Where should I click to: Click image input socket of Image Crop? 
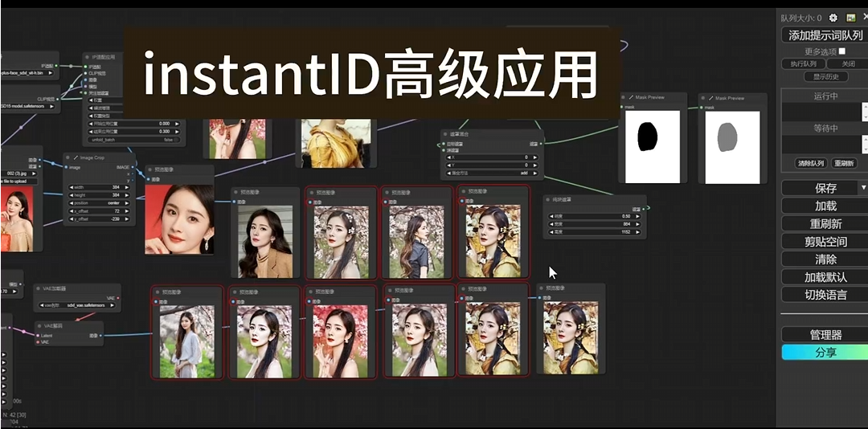click(x=65, y=167)
